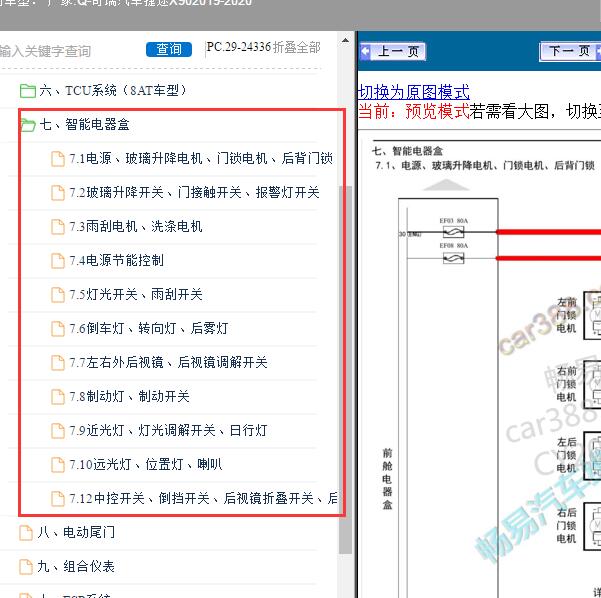Click the tree panel scrollbar thumb

pos(345,370)
